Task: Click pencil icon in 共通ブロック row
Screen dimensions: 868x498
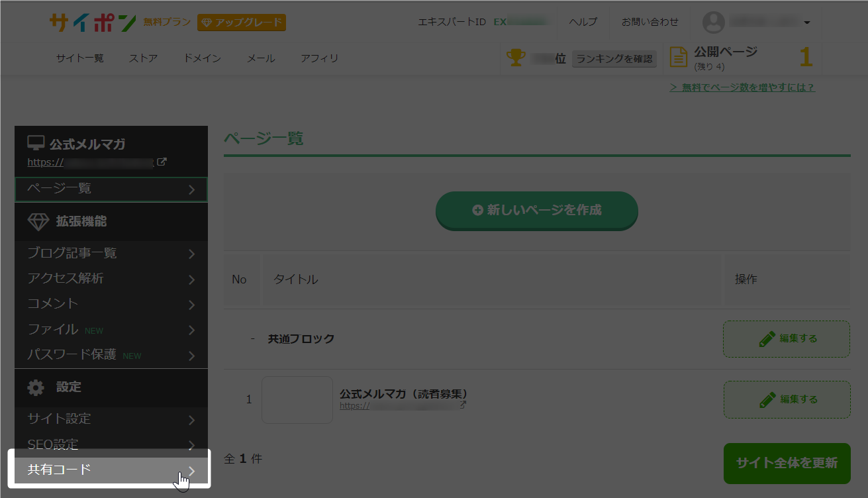Action: pos(767,339)
